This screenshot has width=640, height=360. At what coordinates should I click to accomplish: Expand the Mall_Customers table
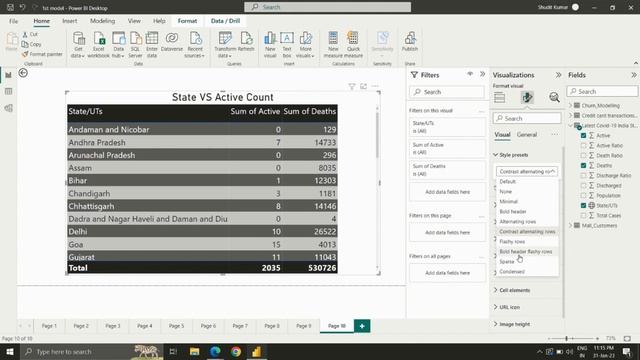[x=571, y=225]
